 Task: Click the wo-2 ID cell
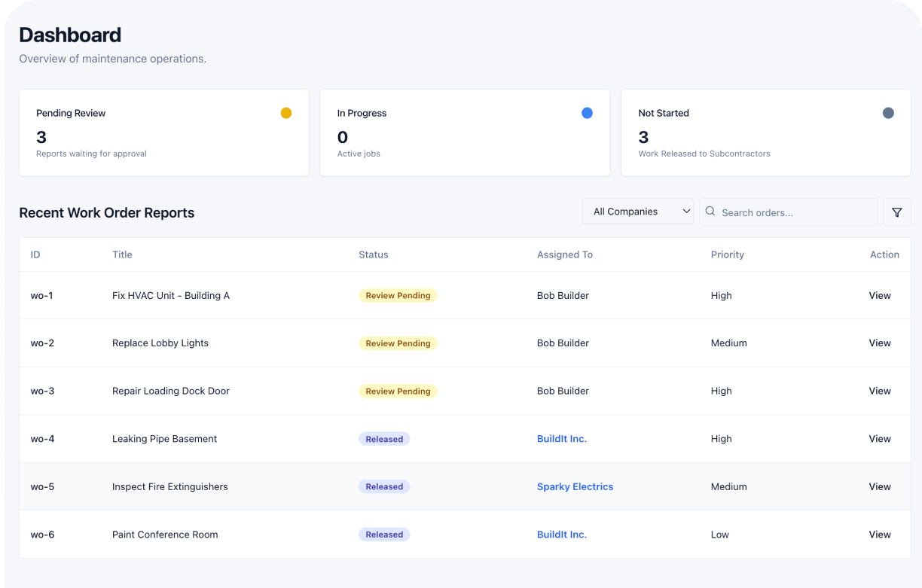tap(42, 343)
